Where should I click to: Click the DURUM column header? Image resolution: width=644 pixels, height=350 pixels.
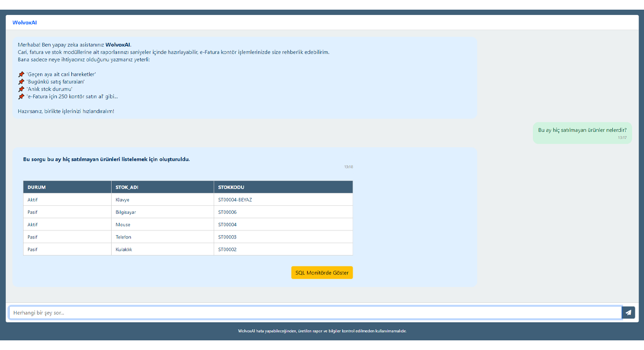[36, 187]
